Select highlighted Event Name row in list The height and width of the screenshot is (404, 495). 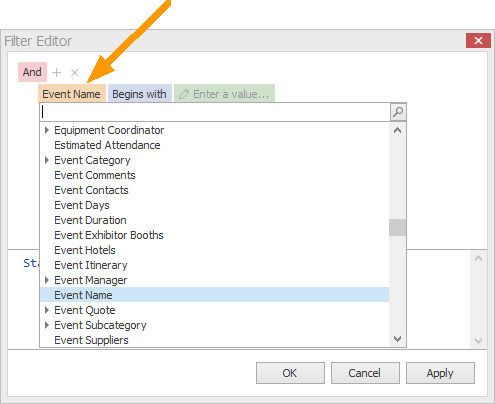click(214, 295)
